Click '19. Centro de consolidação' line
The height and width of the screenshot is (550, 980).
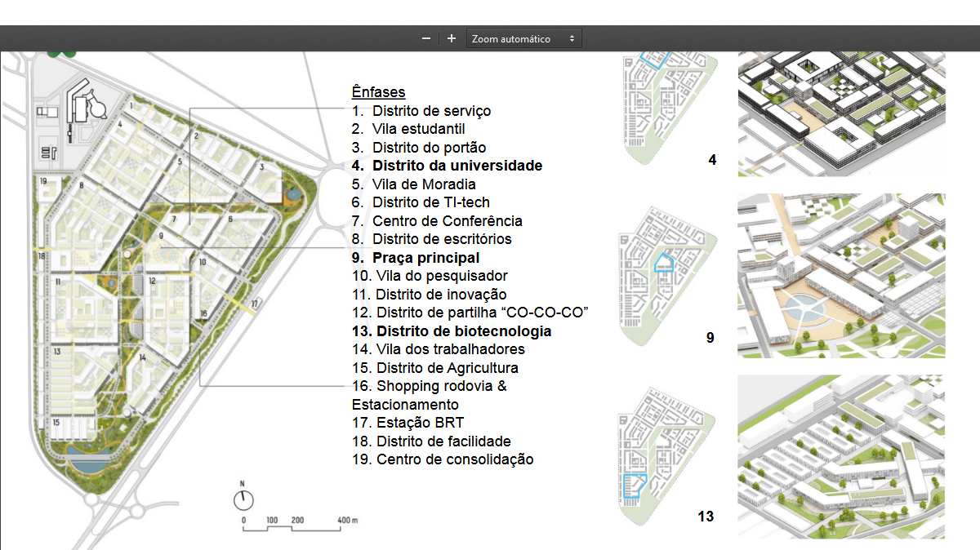pyautogui.click(x=443, y=459)
